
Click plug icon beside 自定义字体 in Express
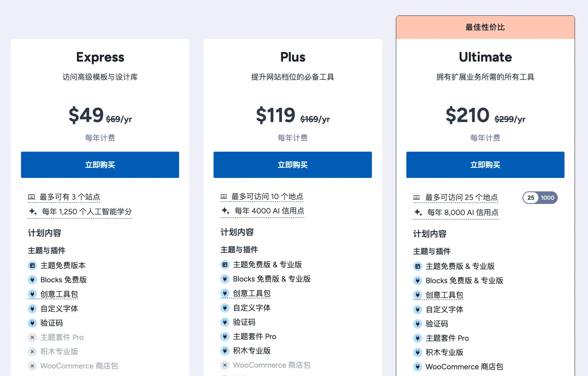[x=32, y=309]
